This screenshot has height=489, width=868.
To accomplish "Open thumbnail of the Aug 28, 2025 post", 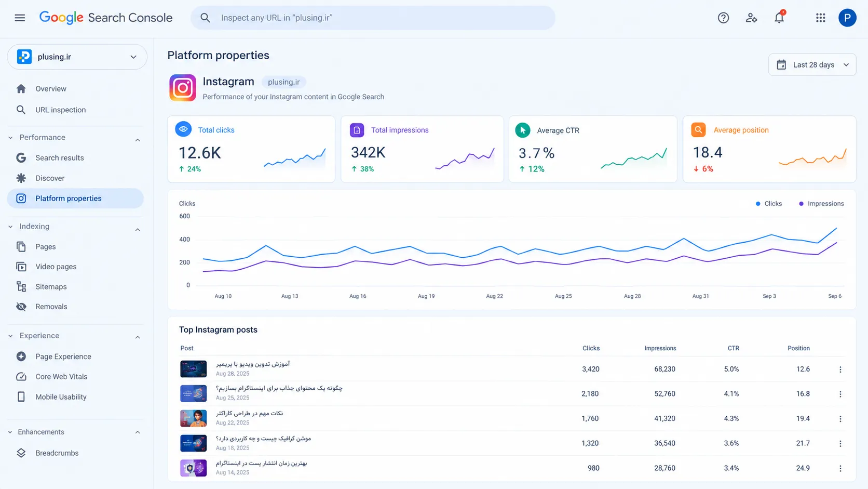I will [193, 369].
